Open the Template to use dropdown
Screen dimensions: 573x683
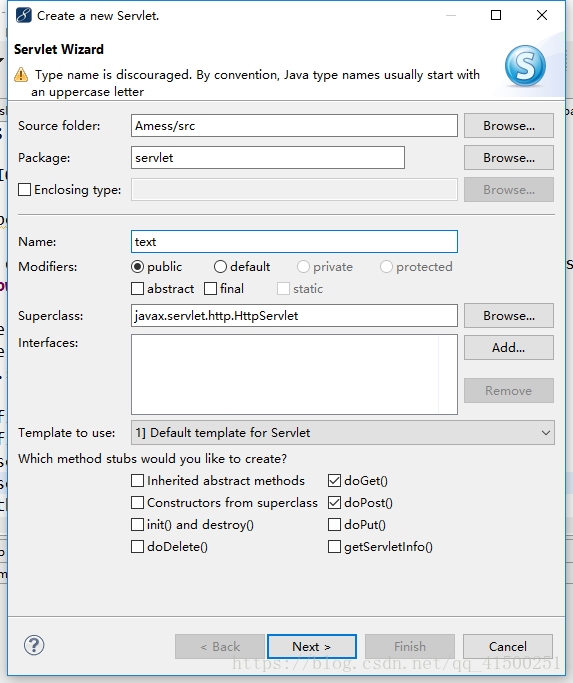342,433
